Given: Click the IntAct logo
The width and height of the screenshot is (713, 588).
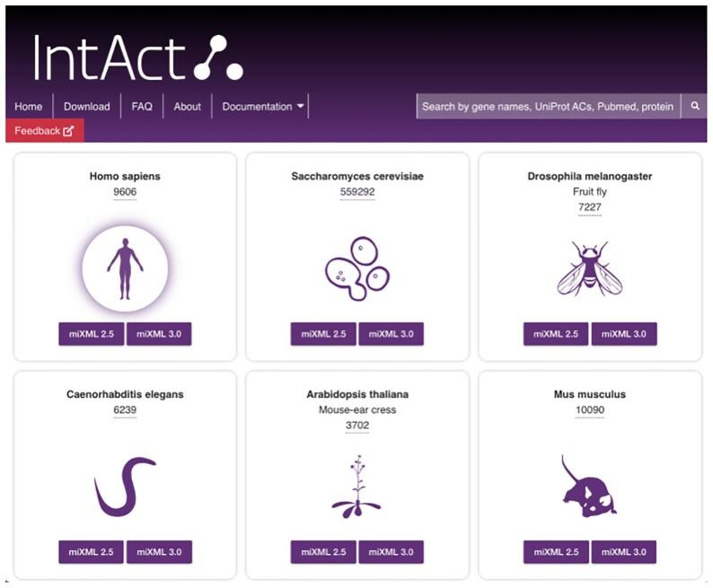Looking at the screenshot, I should click(138, 58).
